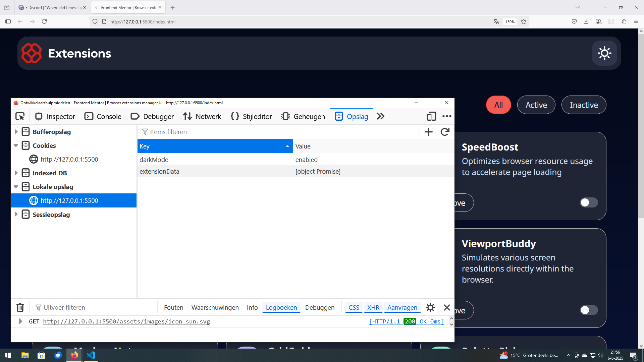Screen dimensions: 644x362
Task: Toggle the SpeedBoost extension switch
Action: tap(589, 202)
